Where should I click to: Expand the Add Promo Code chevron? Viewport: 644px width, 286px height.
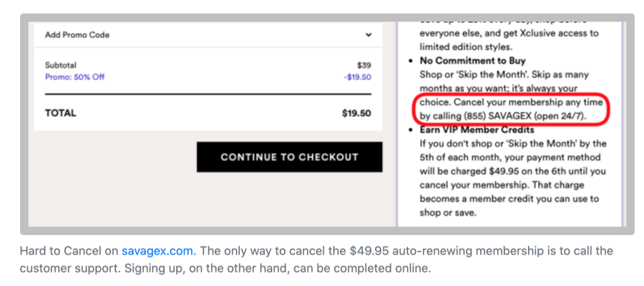click(368, 34)
